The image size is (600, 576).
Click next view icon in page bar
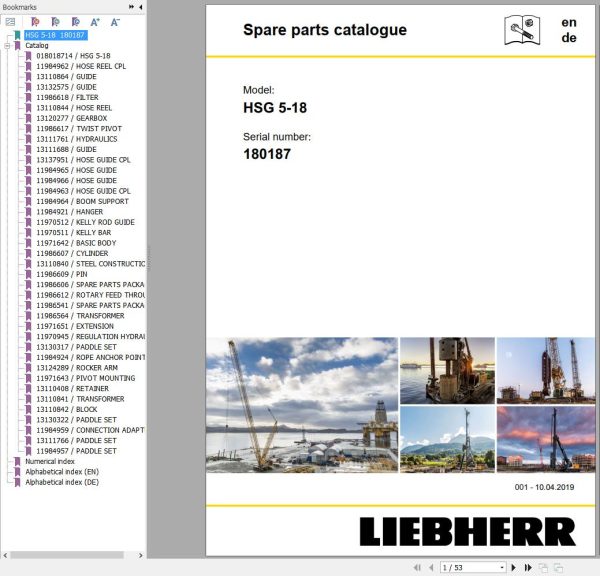(558, 568)
